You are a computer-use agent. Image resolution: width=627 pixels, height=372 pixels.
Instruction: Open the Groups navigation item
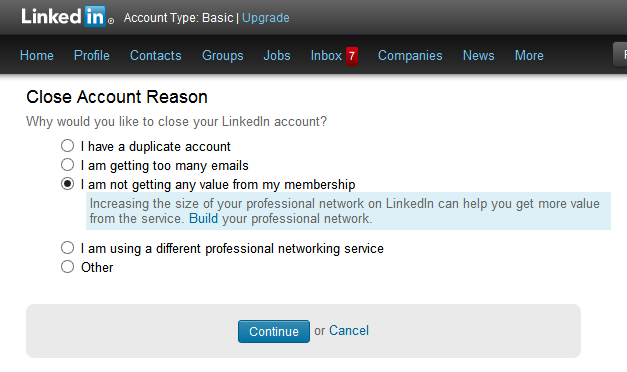click(x=223, y=56)
